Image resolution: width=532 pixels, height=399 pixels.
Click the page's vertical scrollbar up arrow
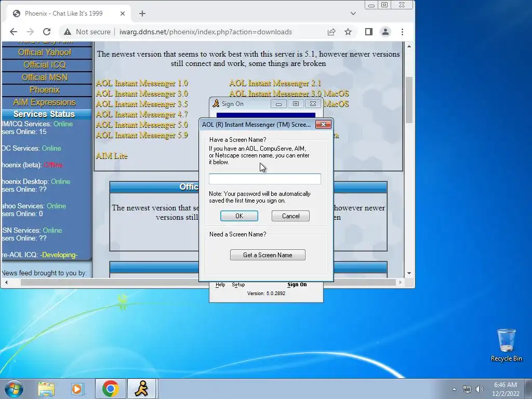pos(409,46)
